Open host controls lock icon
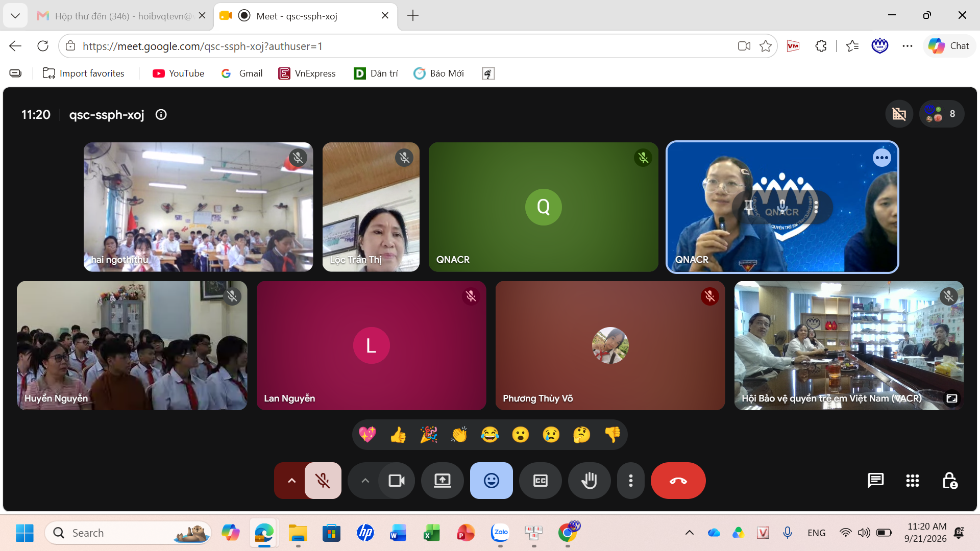The height and width of the screenshot is (551, 980). 949,481
